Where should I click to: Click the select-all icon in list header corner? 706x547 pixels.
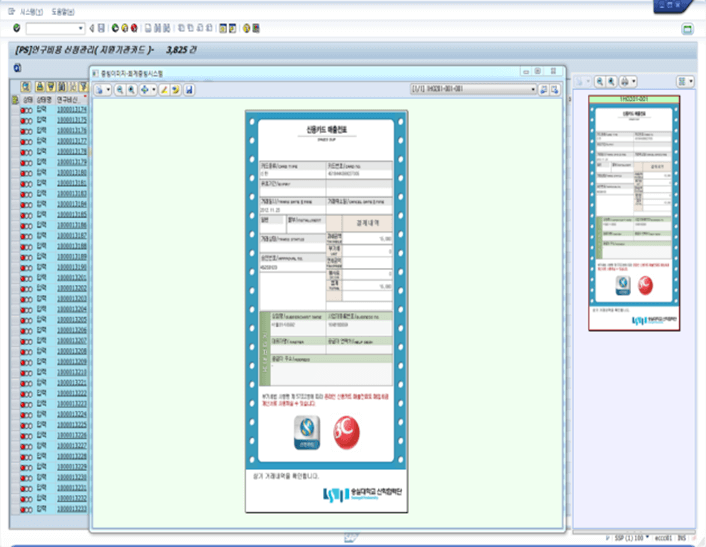click(15, 100)
